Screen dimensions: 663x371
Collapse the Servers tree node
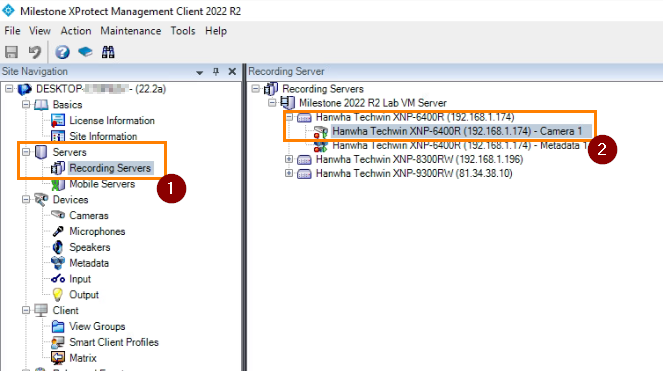tap(26, 151)
